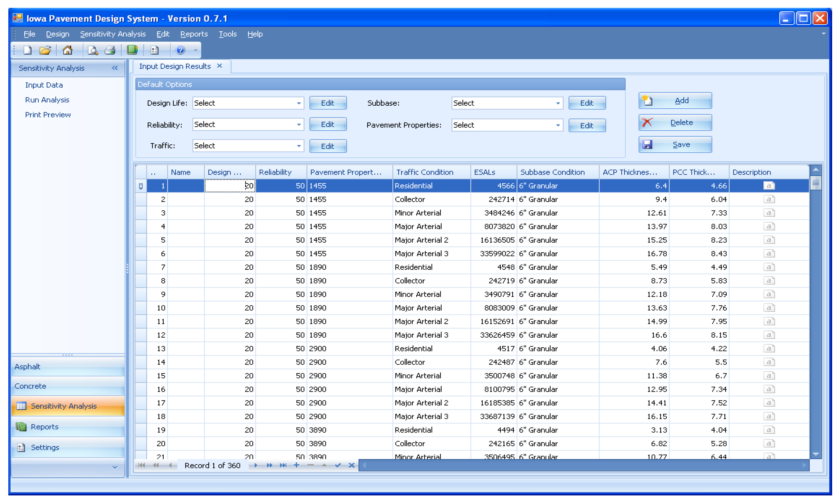Expand the Design Life dropdown

pyautogui.click(x=298, y=103)
